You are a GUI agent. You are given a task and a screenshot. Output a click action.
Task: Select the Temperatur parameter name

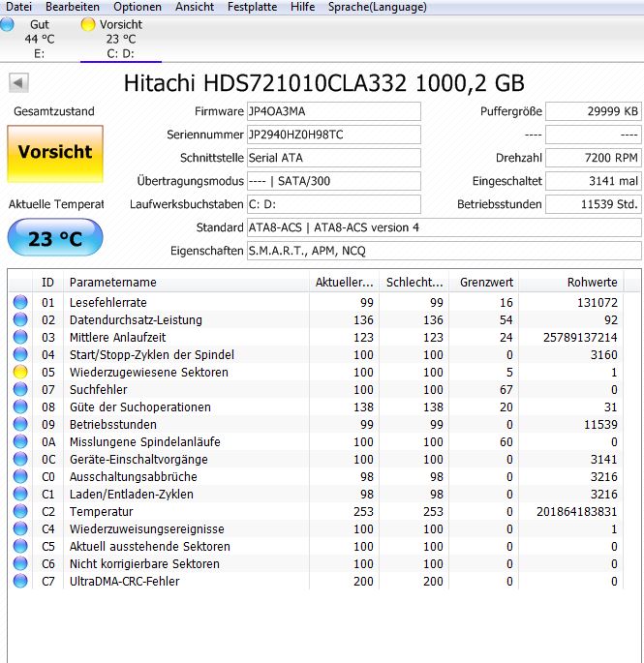(102, 512)
